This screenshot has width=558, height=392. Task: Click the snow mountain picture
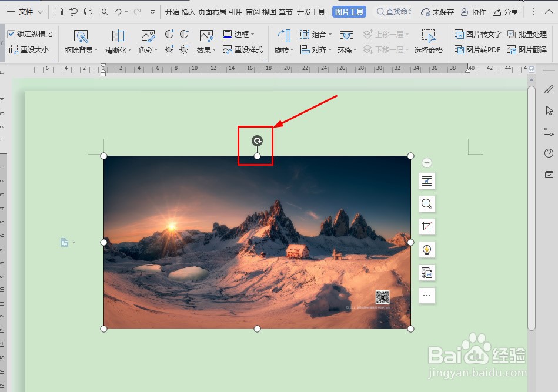(x=257, y=242)
